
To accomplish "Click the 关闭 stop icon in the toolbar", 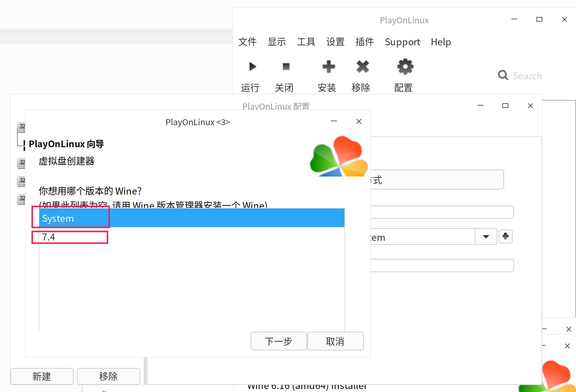I will tap(285, 67).
